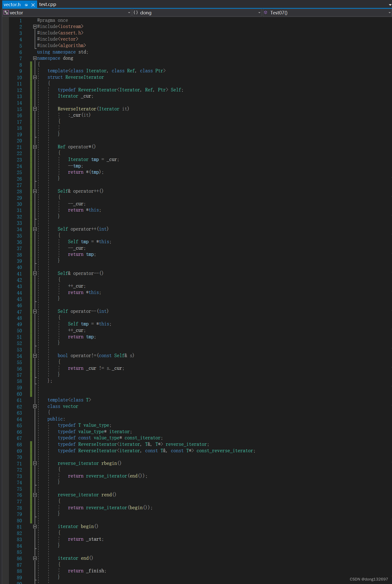
Task: Click 'public:' access specifier
Action: [x=56, y=419]
